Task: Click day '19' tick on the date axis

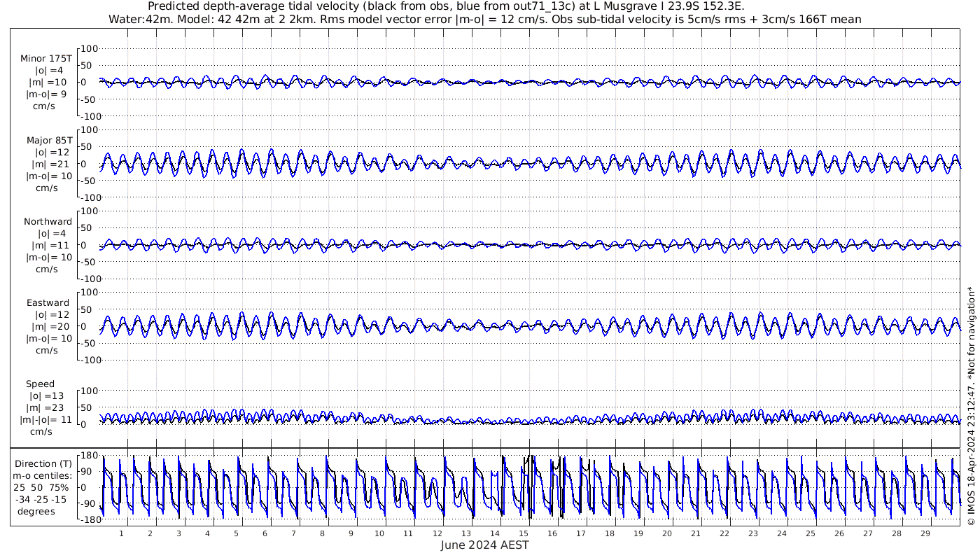Action: [638, 533]
